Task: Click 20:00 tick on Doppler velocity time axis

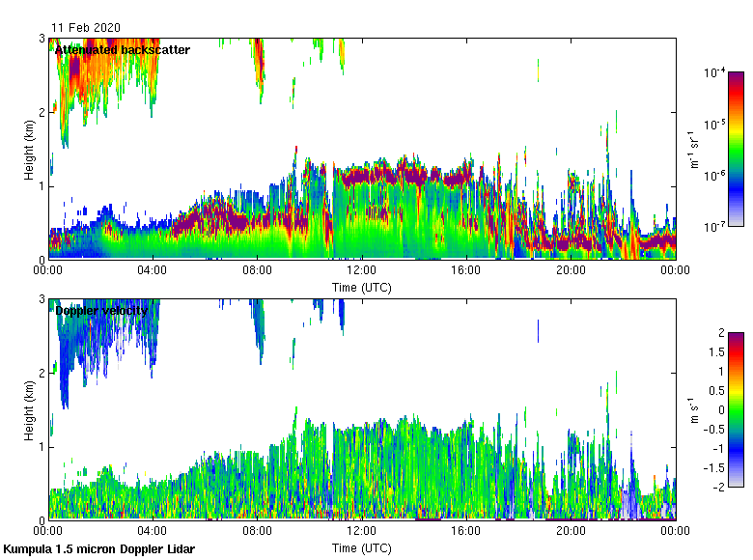Action: [571, 532]
